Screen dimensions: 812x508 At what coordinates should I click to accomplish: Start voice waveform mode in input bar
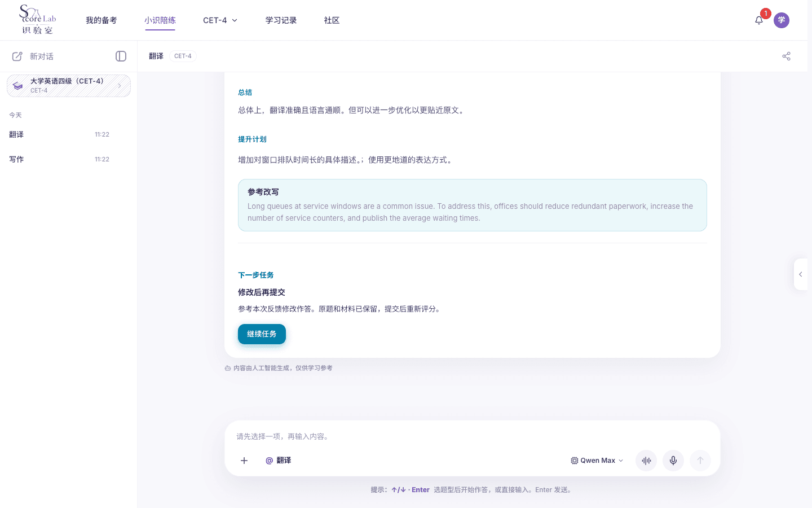[646, 461]
